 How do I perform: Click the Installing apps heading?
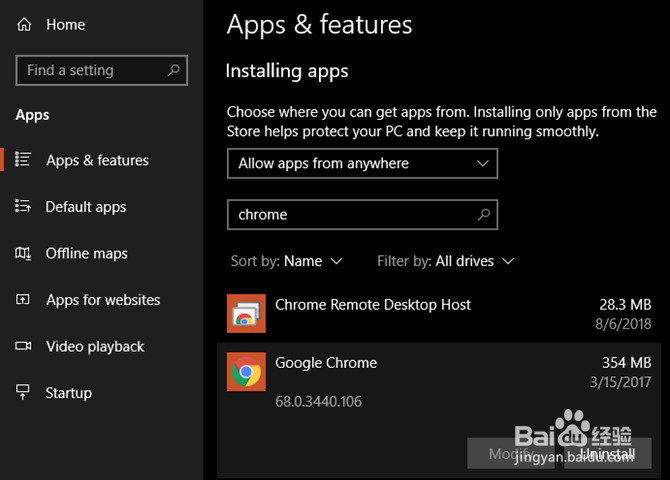click(287, 71)
